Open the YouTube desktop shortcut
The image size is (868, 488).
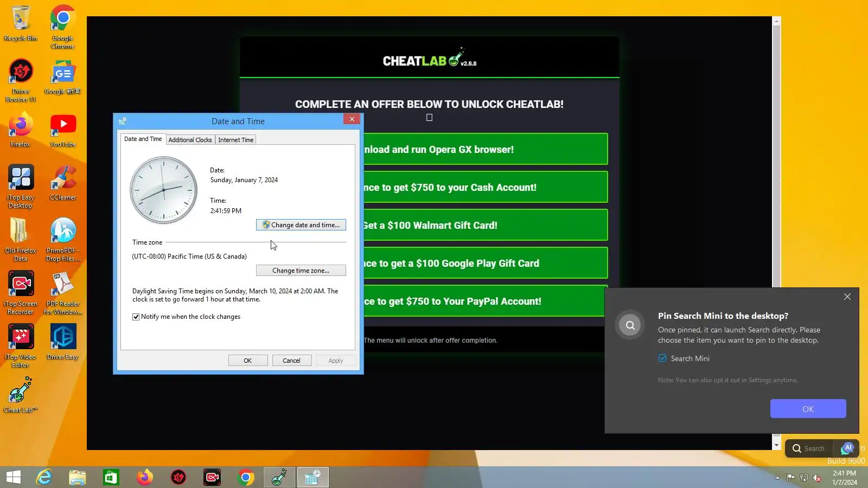[x=63, y=130]
